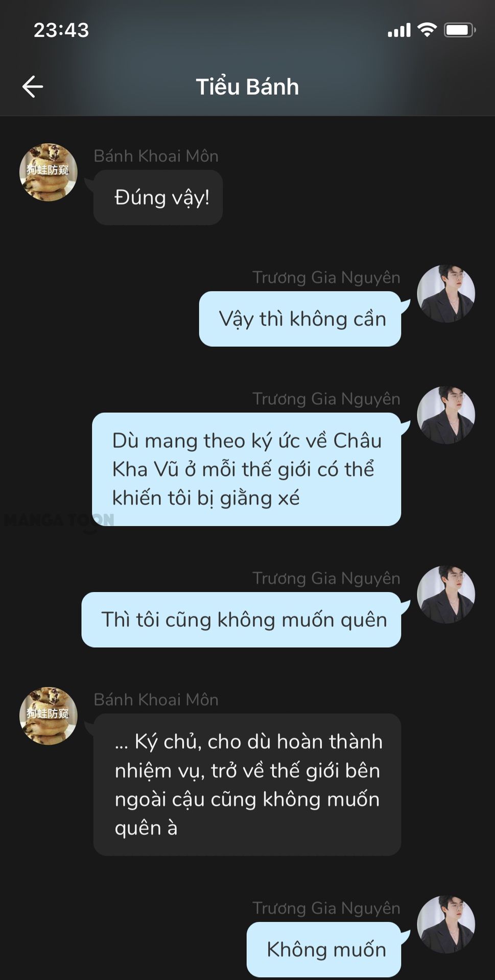Image resolution: width=495 pixels, height=980 pixels.
Task: Tap avatar beside "Thì tôi cũng không muốn quên"
Action: click(446, 594)
